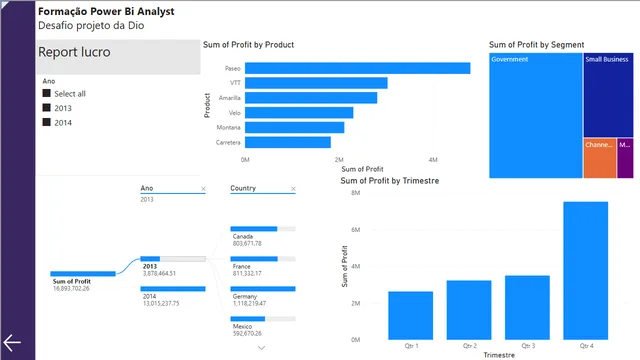Click the 16,893,702.26 total profit value
The image size is (640, 360).
71,289
